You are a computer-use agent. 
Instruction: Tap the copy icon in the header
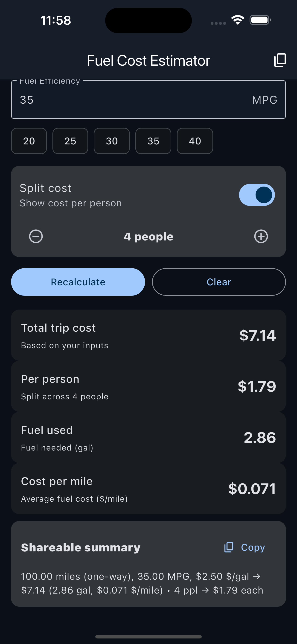pyautogui.click(x=280, y=60)
